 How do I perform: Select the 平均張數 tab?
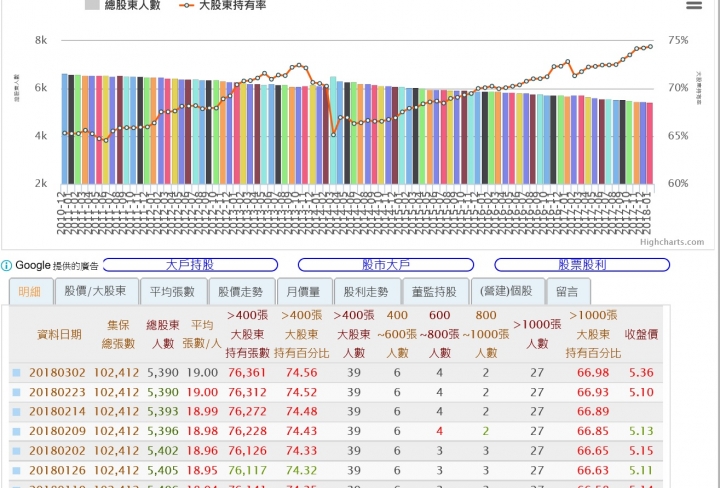[x=173, y=292]
